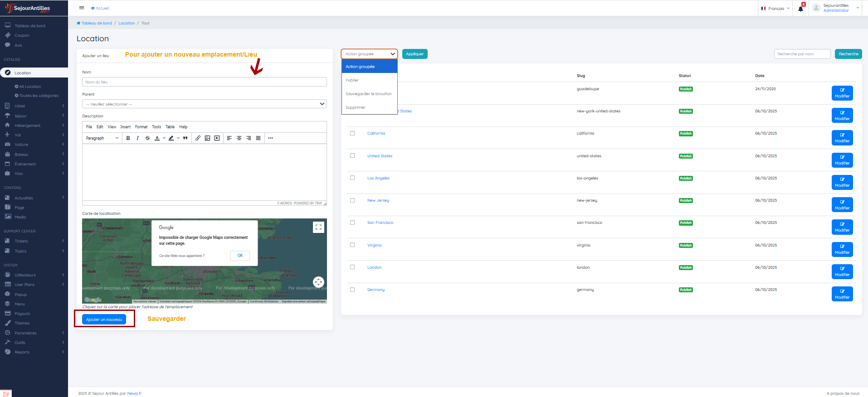868x397 pixels.
Task: Click the Ajouter un nouveau button
Action: pyautogui.click(x=104, y=320)
